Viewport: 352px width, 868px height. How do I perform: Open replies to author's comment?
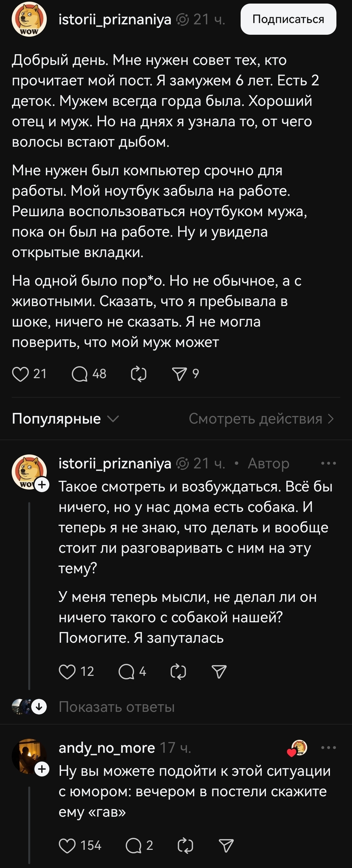point(126,672)
